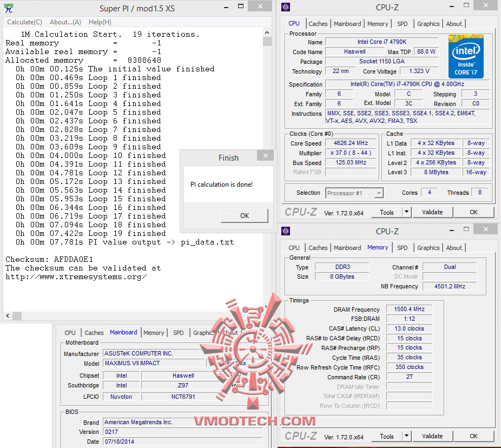Expand Tools dropdown arrow in Memory CPU-Z
The height and width of the screenshot is (448, 501).
pyautogui.click(x=406, y=436)
